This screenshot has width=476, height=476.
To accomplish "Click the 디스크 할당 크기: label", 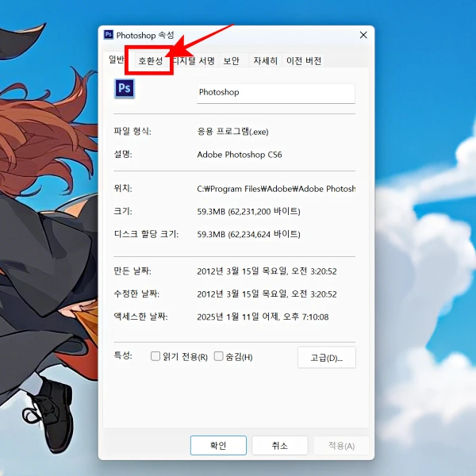I will pyautogui.click(x=146, y=234).
